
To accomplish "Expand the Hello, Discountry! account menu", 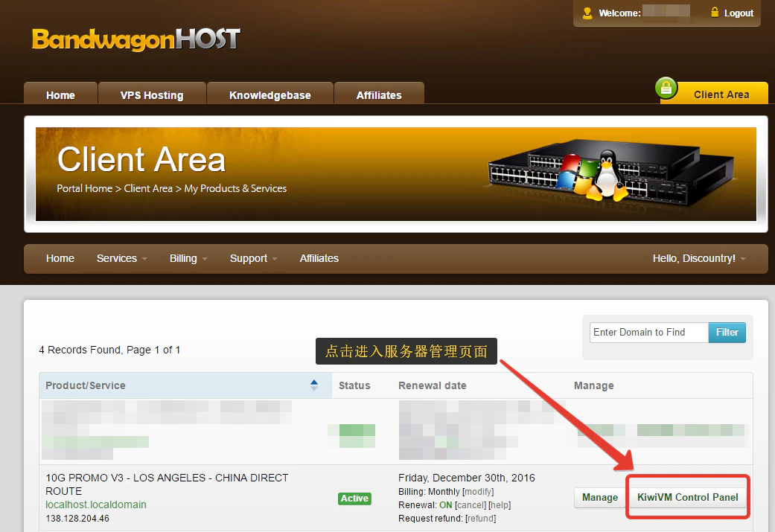I will click(699, 258).
